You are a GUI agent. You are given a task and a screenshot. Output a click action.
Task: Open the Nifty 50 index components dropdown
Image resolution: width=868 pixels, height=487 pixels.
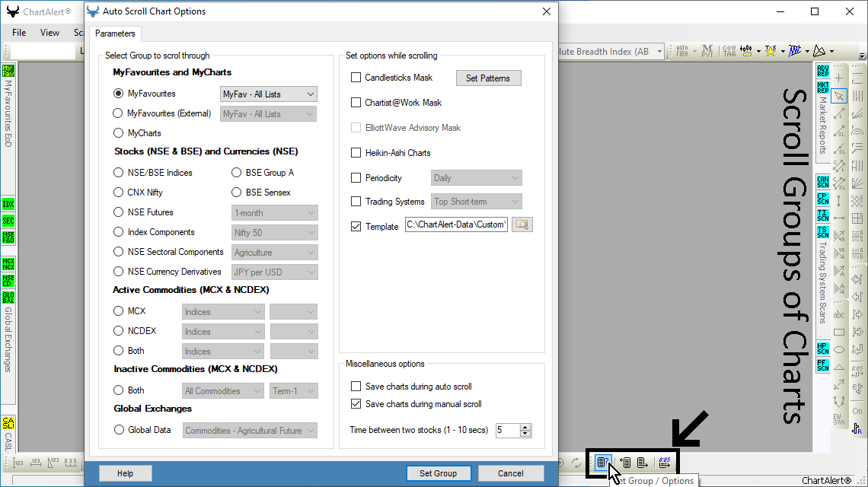pos(275,232)
